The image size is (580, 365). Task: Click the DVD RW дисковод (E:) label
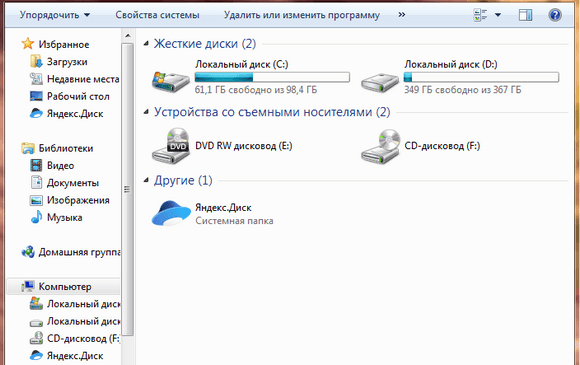click(244, 146)
